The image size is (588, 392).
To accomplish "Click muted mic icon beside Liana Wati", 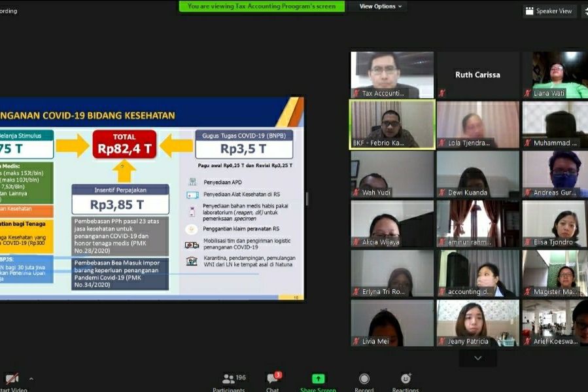I will [x=528, y=93].
